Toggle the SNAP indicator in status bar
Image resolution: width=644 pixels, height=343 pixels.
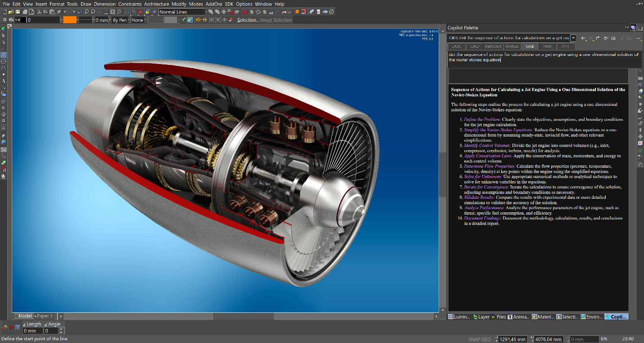(473, 339)
